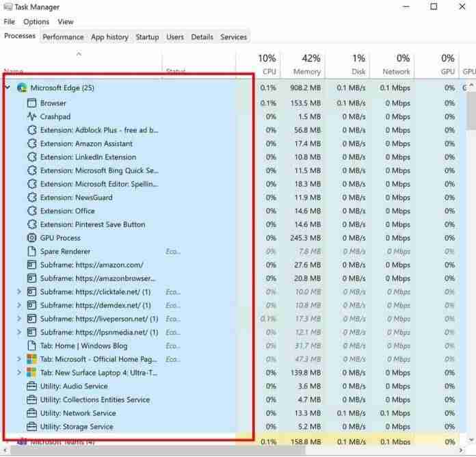Click the NewsGuard extension icon
Image resolution: width=476 pixels, height=457 pixels.
pos(31,198)
